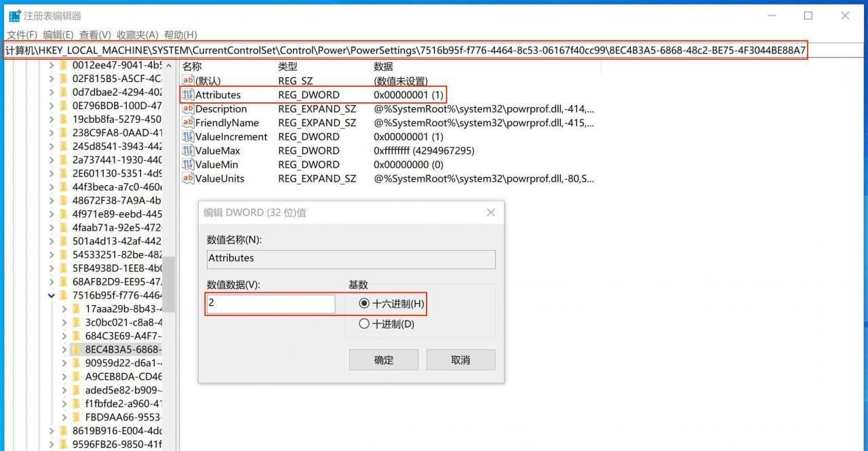This screenshot has width=868, height=451.
Task: Expand the 17aaa29b-8b43 subkey
Action: point(64,309)
